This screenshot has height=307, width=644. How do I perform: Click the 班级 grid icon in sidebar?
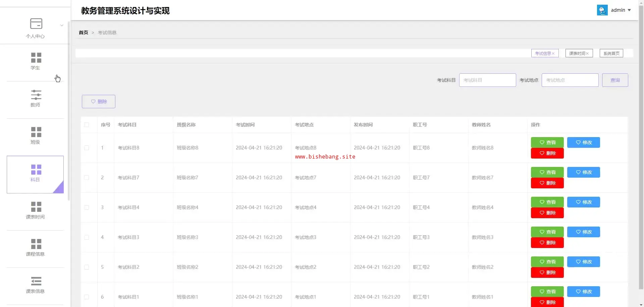36,132
